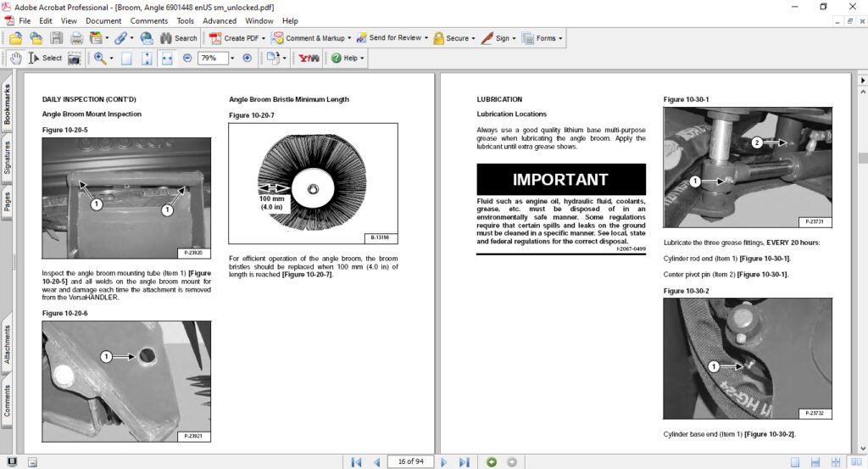Jump to the first page
Image resolution: width=868 pixels, height=469 pixels.
tap(357, 461)
